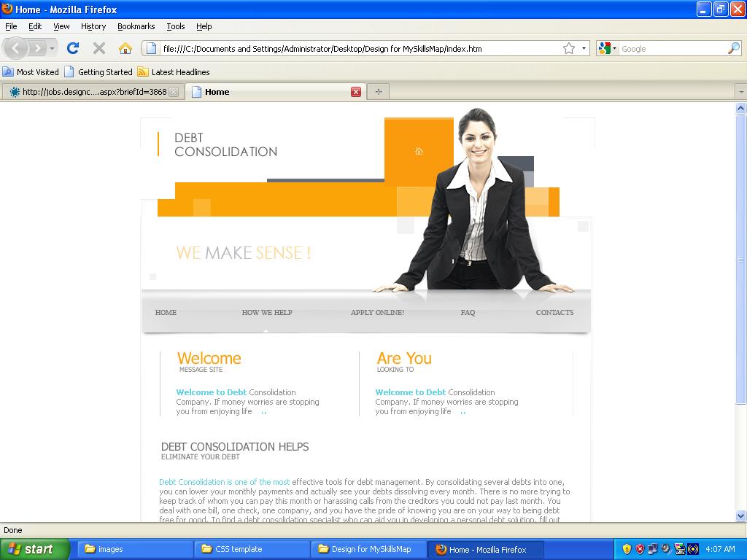This screenshot has height=560, width=747.
Task: Open the File menu
Action: click(11, 26)
